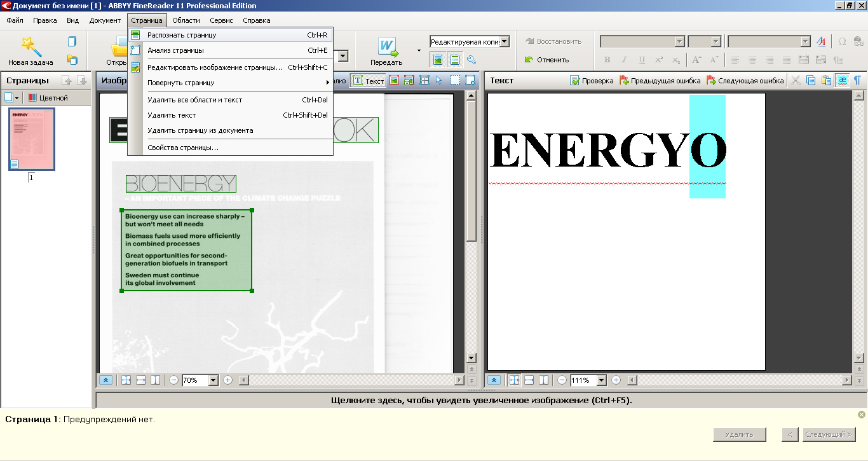Click the image panel vertical scrollbar
Image resolution: width=868 pixels, height=461 pixels.
(471, 226)
